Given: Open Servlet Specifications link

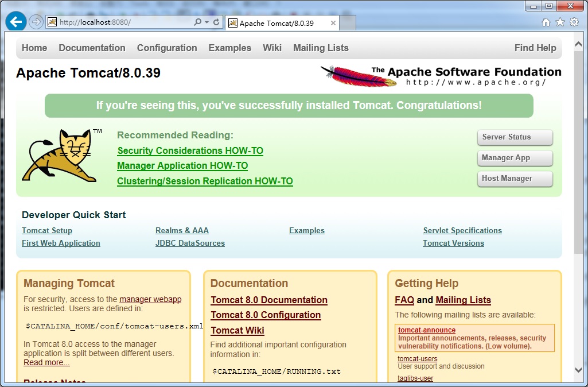Looking at the screenshot, I should coord(462,230).
